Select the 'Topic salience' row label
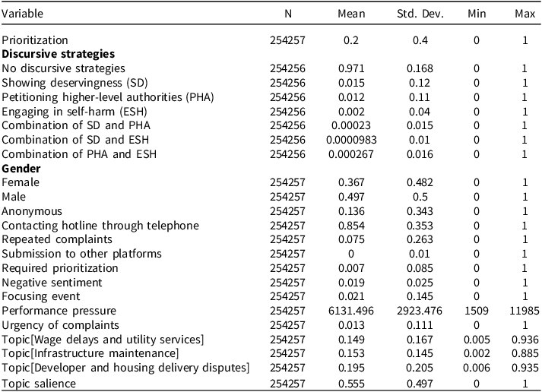 pos(39,384)
